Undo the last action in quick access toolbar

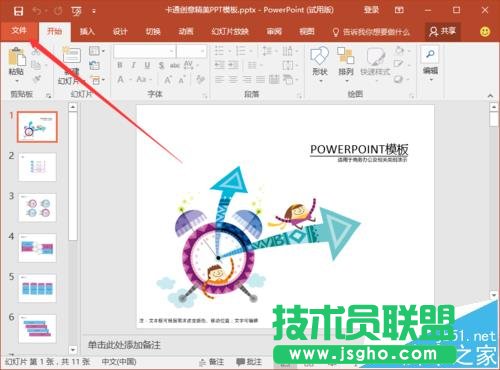pyautogui.click(x=37, y=11)
